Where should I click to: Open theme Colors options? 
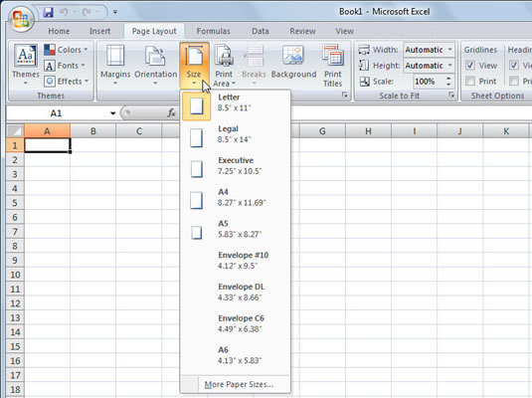click(67, 50)
